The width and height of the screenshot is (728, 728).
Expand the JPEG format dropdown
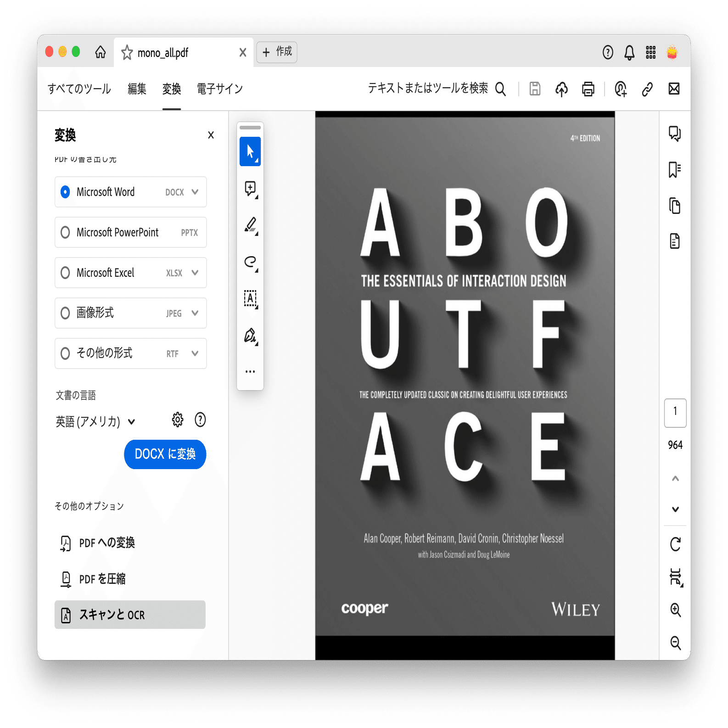[195, 313]
